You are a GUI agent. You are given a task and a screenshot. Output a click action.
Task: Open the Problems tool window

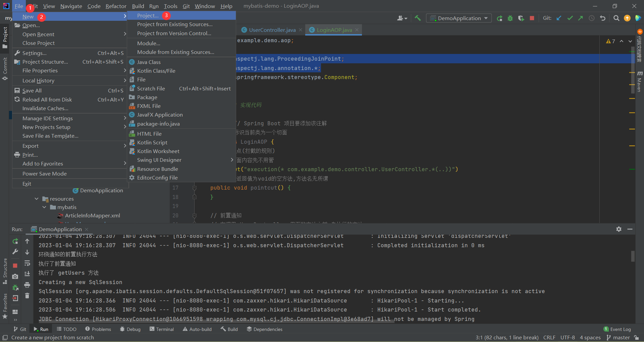point(98,329)
